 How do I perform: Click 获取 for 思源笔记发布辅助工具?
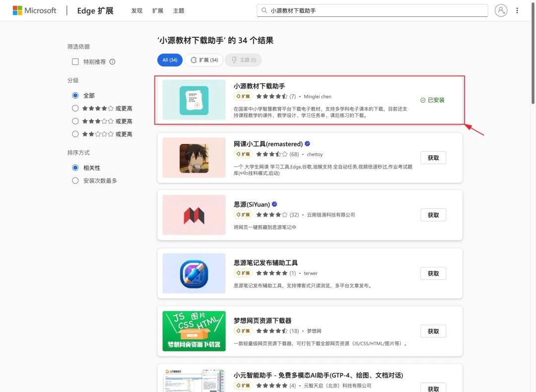[433, 274]
